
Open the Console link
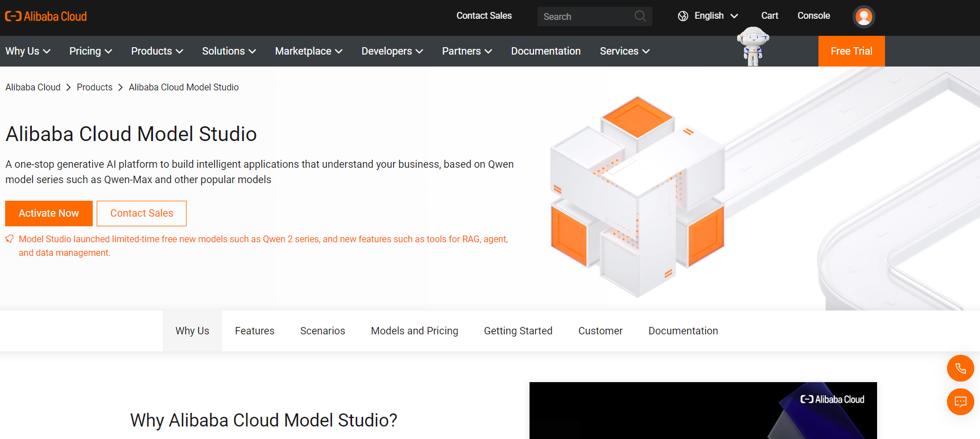[x=813, y=16]
